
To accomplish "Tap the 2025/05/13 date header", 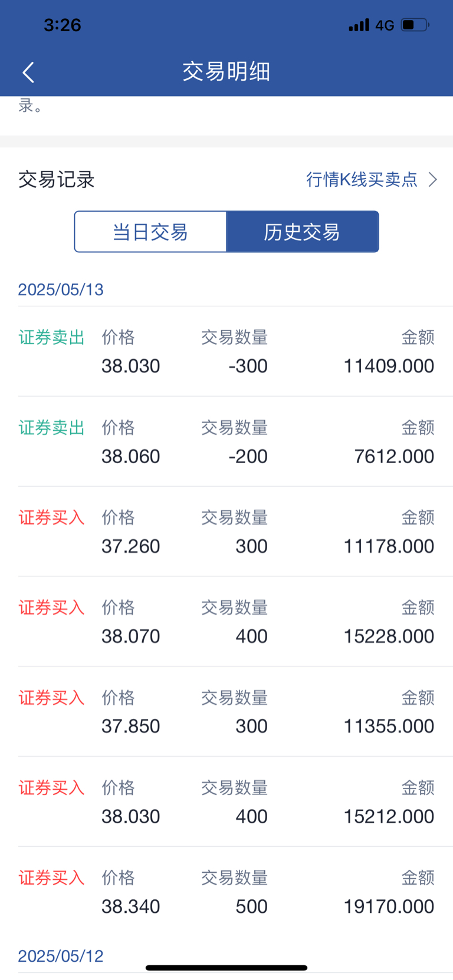I will [x=61, y=289].
